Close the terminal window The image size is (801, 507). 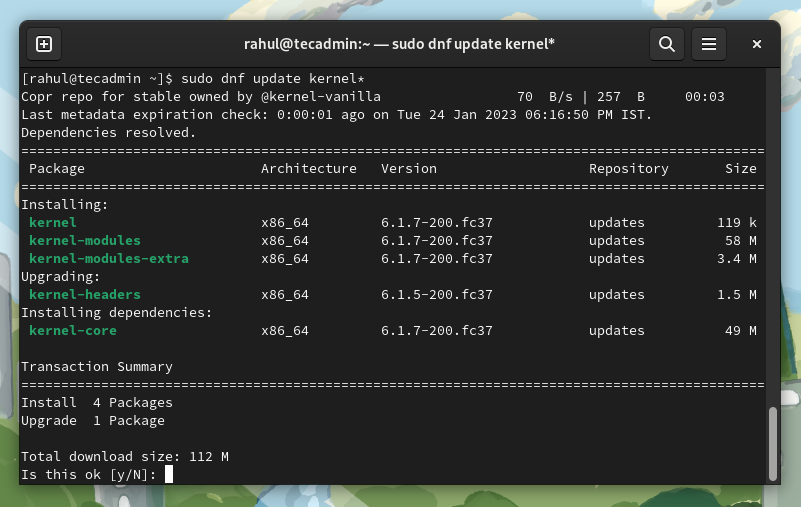(x=757, y=44)
